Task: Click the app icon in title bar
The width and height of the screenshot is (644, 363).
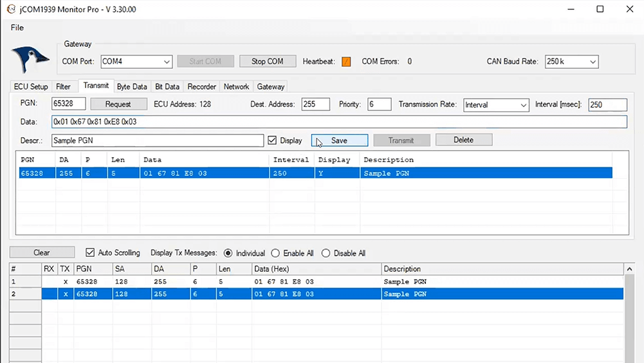Action: click(x=11, y=9)
